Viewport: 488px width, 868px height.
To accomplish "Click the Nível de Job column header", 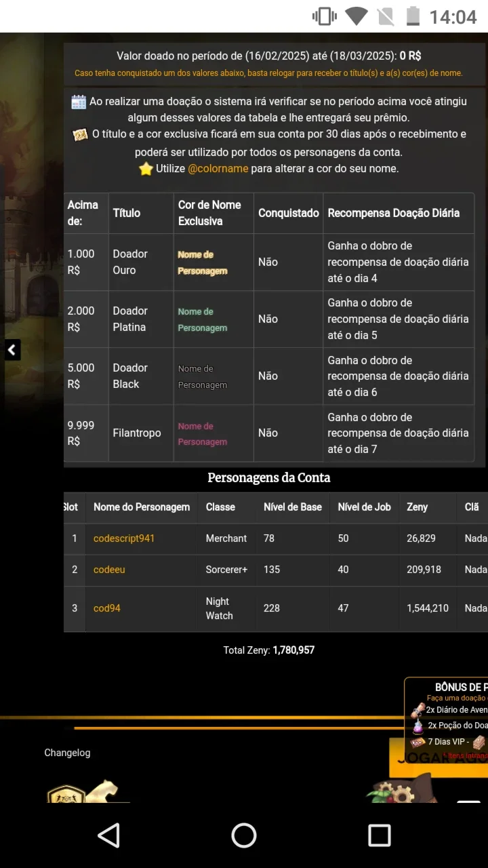I will (x=365, y=507).
